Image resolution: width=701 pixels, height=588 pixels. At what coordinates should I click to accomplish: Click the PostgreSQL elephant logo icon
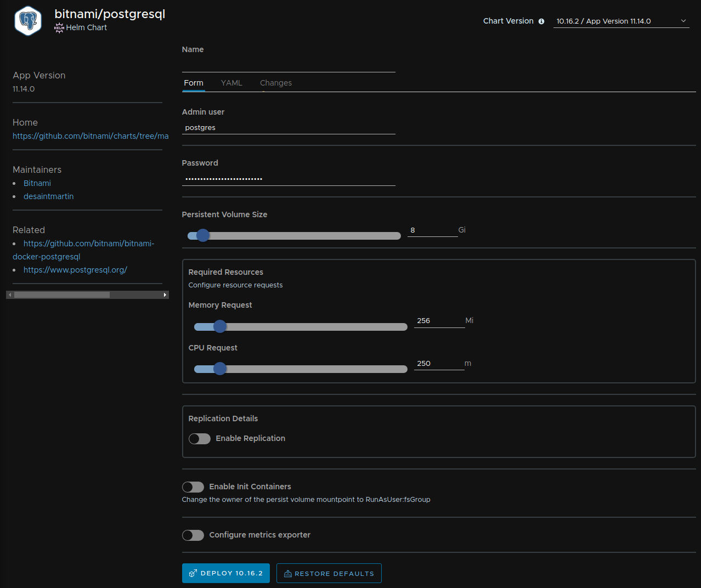tap(28, 21)
